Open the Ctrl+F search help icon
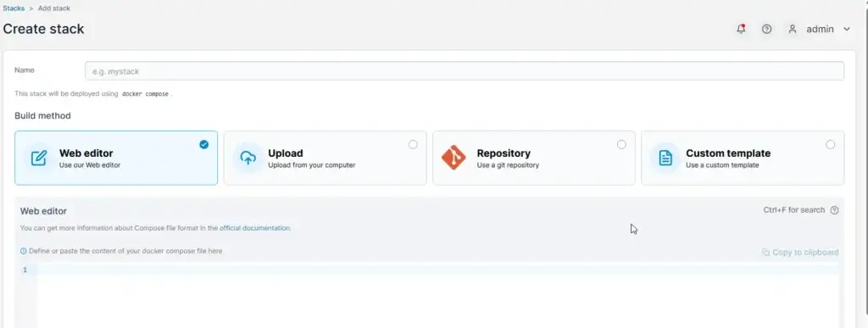 point(835,210)
